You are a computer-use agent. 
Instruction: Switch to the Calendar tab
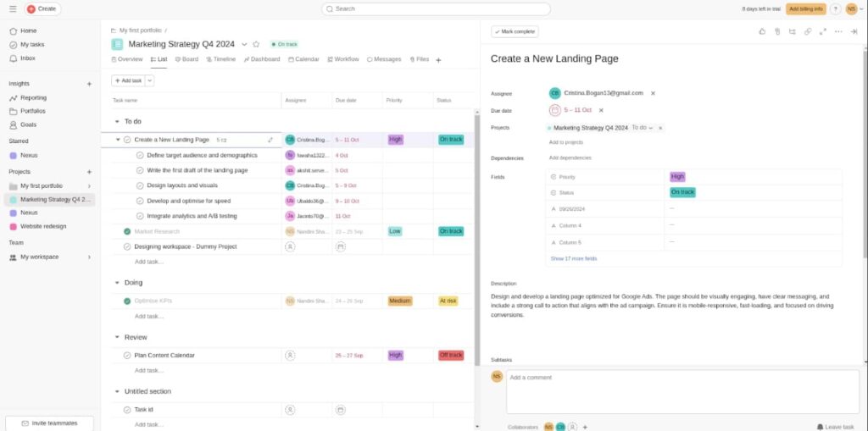(304, 59)
